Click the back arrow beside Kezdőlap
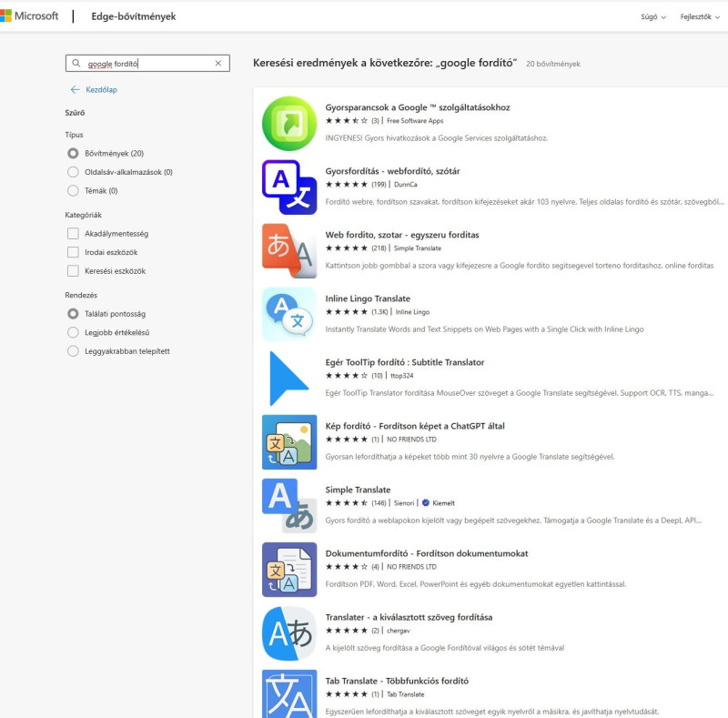Viewport: 728px width, 718px height. point(76,89)
